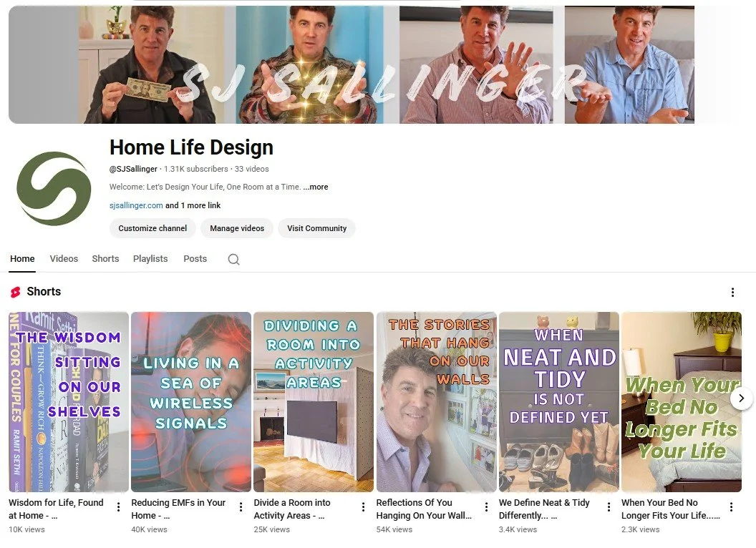Expand the 'and 1 more link' text

(x=193, y=205)
